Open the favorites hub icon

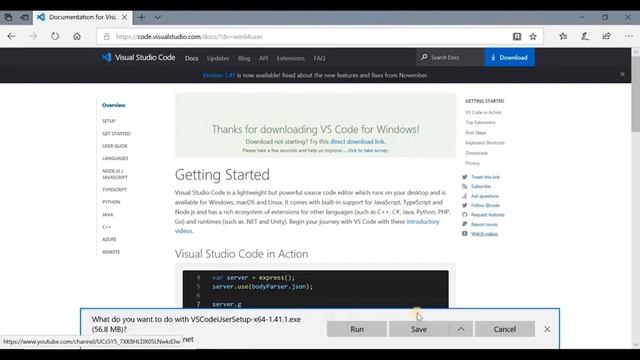tap(563, 36)
